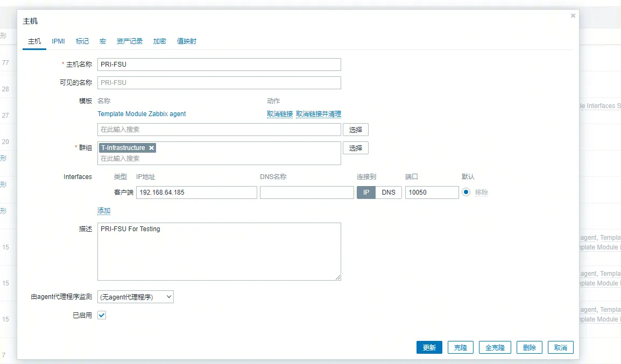621x364 pixels.
Task: Switch to the 标记 tab
Action: [82, 41]
